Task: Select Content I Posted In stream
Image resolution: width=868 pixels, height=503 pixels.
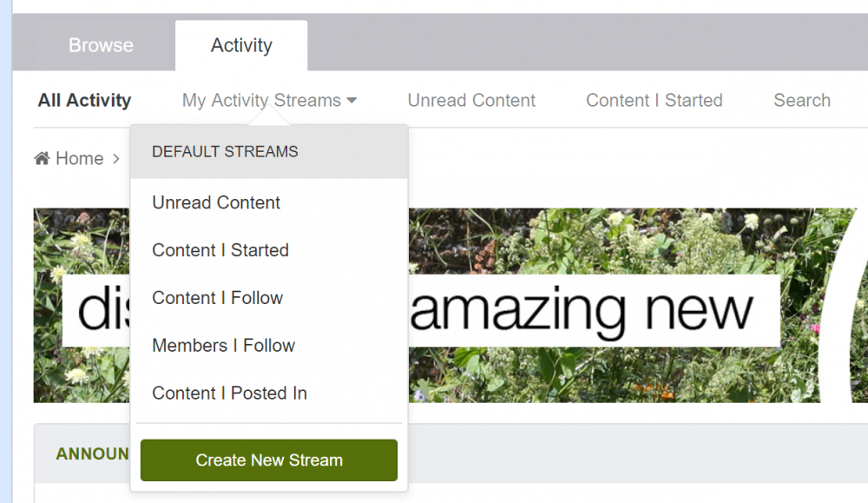Action: tap(228, 393)
